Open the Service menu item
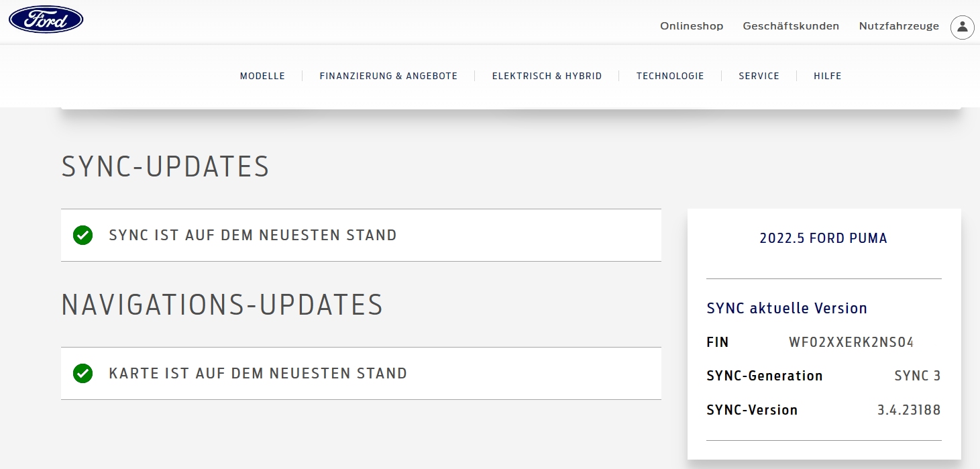Image resolution: width=980 pixels, height=469 pixels. coord(759,76)
